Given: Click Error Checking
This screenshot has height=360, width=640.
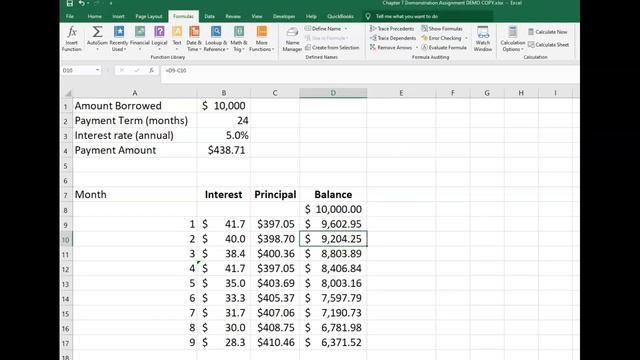Looking at the screenshot, I should [441, 38].
